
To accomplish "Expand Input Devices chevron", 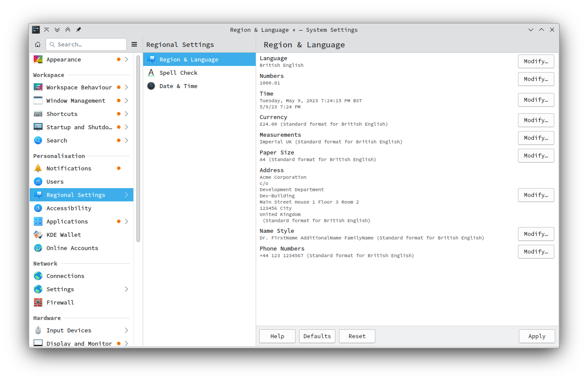I will click(x=126, y=330).
